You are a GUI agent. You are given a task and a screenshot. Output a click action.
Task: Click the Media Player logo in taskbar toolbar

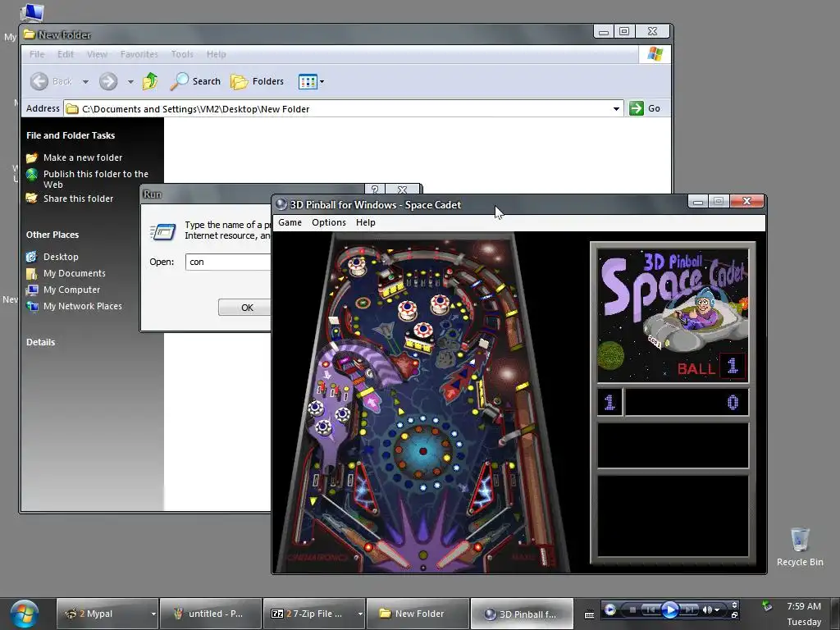tap(609, 609)
